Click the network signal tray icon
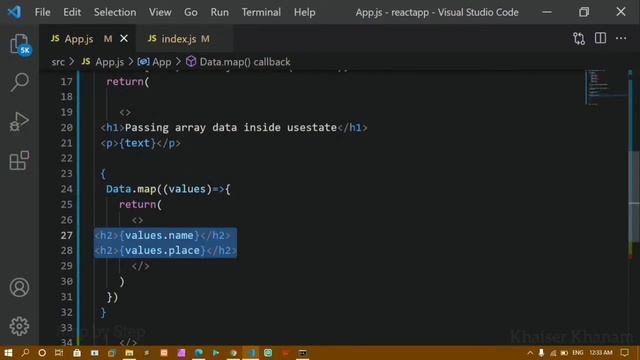This screenshot has width=640, height=360. coord(553,353)
